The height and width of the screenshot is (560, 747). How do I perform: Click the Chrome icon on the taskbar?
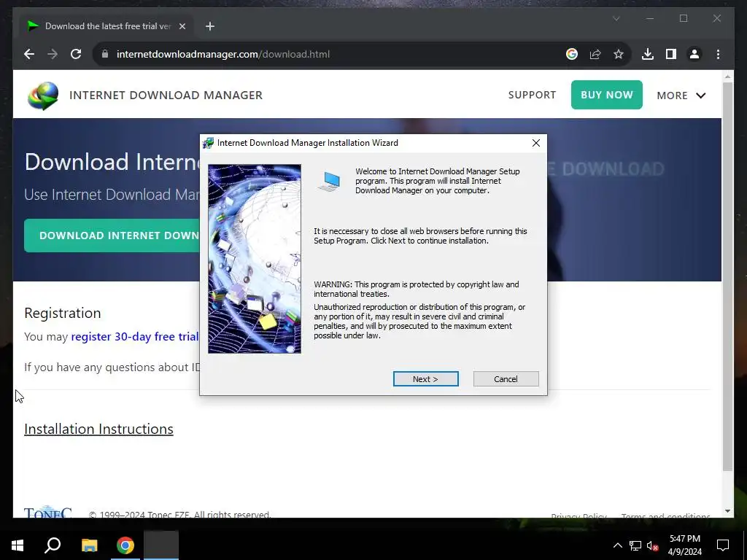[125, 545]
